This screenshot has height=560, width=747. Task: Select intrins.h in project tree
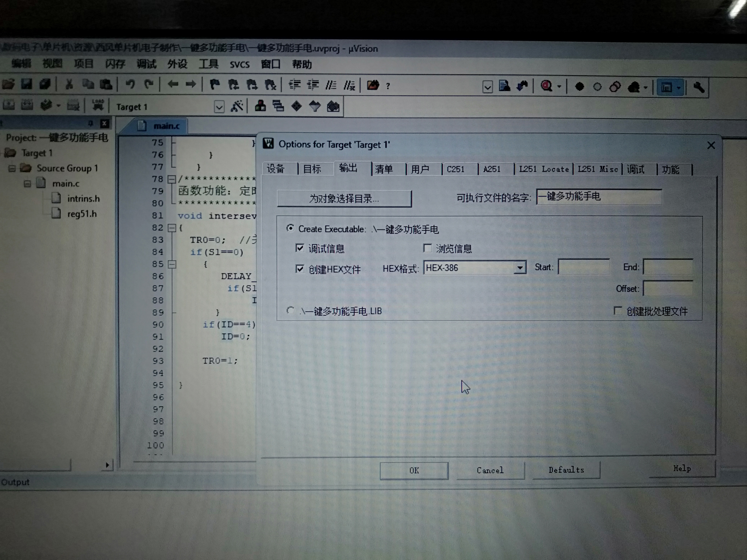click(83, 199)
